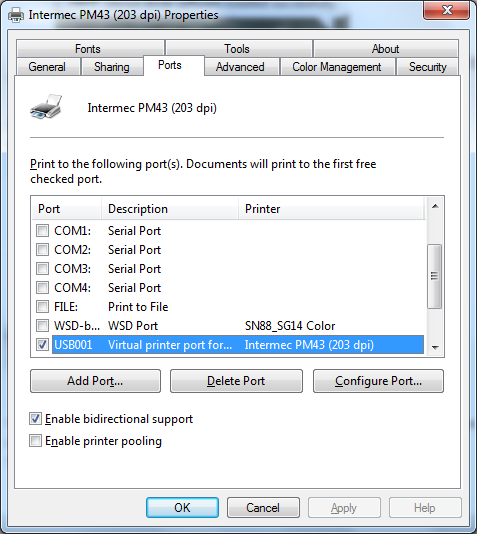The width and height of the screenshot is (477, 534).
Task: Sort by the Description column header
Action: [x=170, y=208]
